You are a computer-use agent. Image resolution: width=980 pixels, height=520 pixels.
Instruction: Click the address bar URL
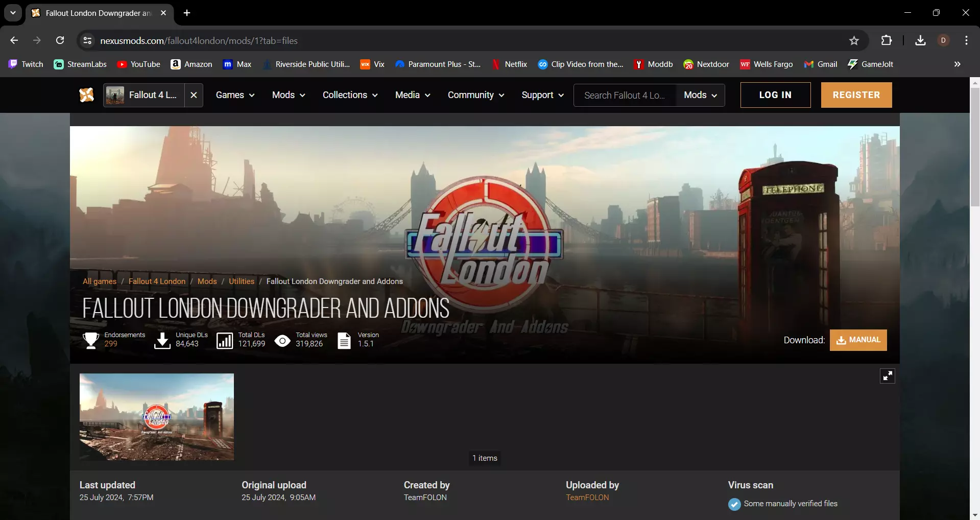tap(199, 41)
